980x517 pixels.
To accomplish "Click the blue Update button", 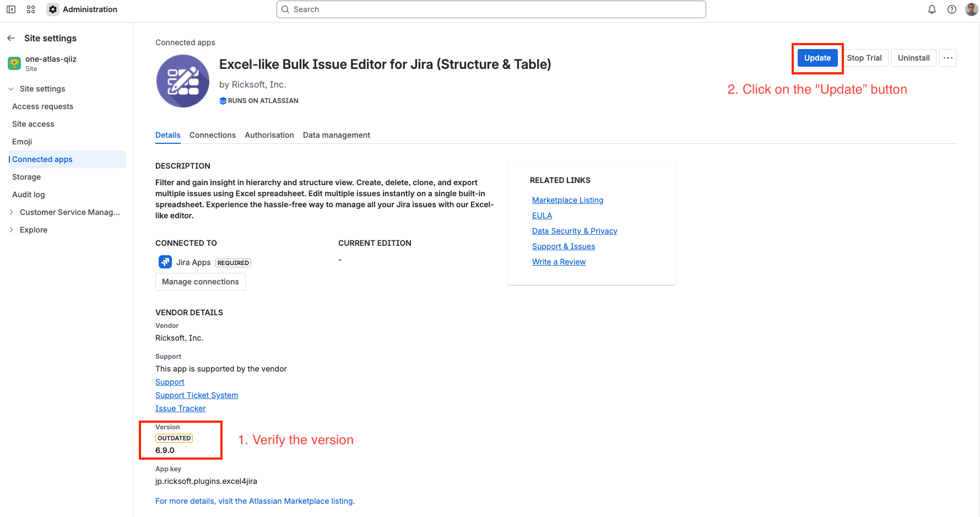I will click(x=817, y=58).
